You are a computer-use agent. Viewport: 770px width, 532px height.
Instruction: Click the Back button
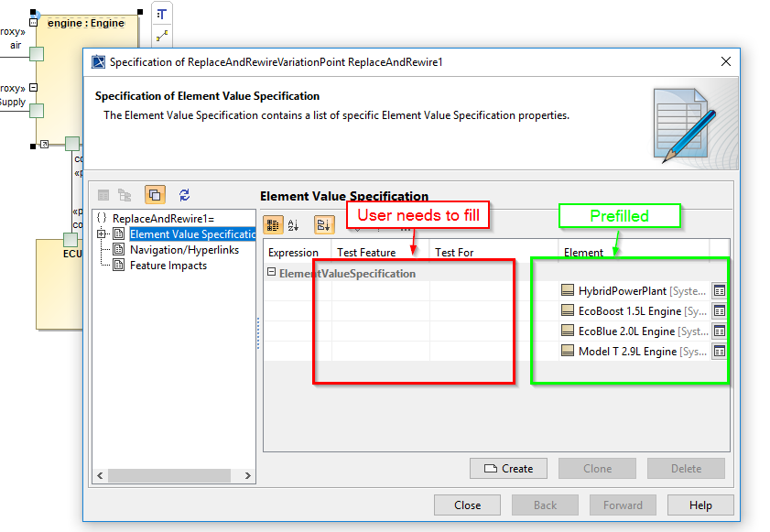click(x=545, y=505)
